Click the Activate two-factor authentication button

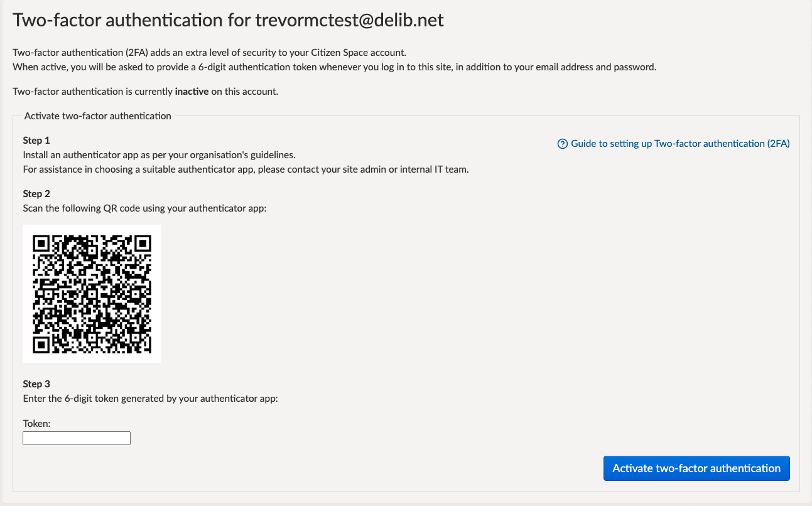point(696,468)
